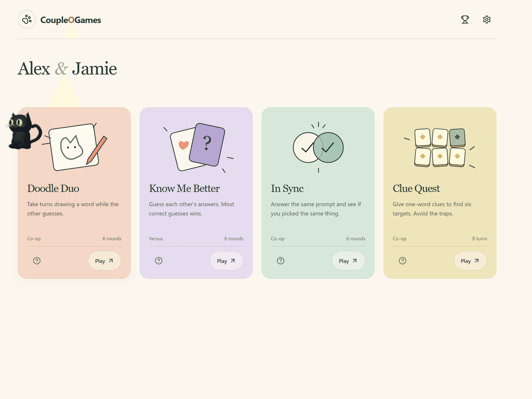Click 6 rounds on In Sync card
Screen dimensions: 532x399
[356, 239]
